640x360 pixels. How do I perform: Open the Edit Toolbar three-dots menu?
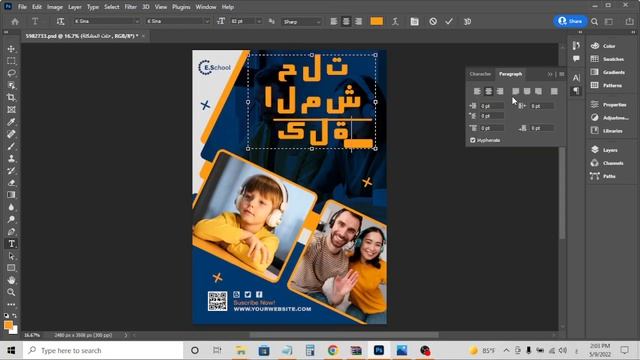click(11, 304)
